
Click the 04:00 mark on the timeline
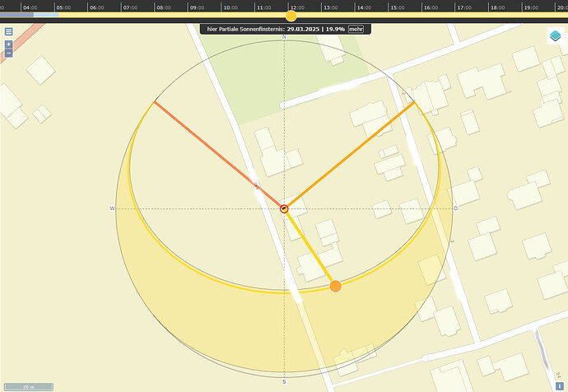tap(30, 7)
